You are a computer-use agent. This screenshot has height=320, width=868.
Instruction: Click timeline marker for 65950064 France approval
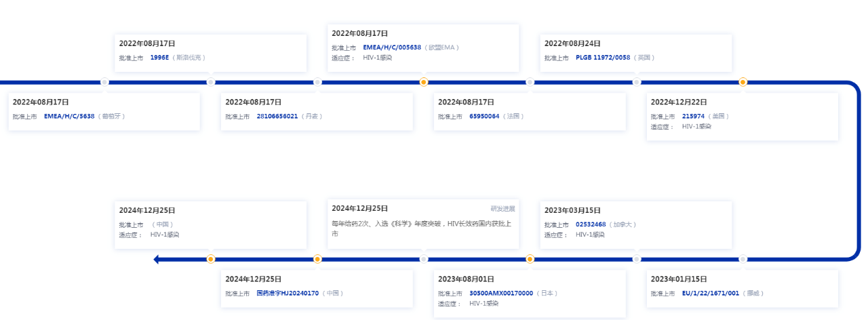530,82
